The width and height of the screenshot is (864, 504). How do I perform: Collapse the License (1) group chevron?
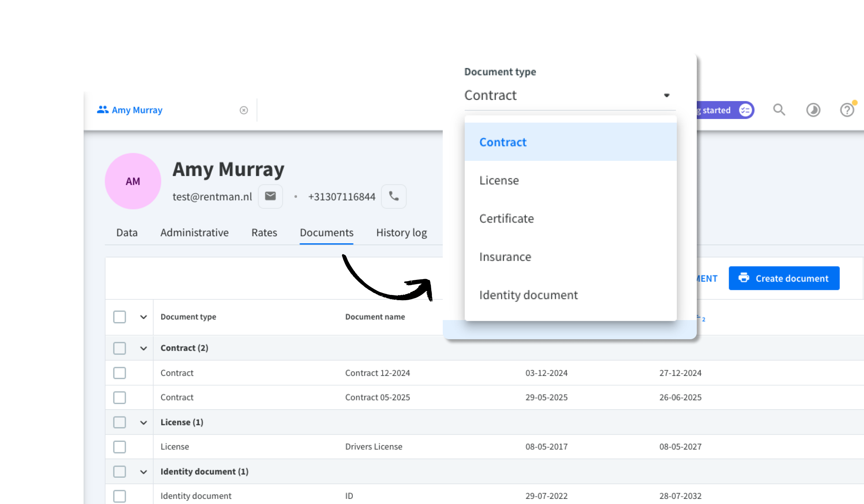pyautogui.click(x=144, y=422)
